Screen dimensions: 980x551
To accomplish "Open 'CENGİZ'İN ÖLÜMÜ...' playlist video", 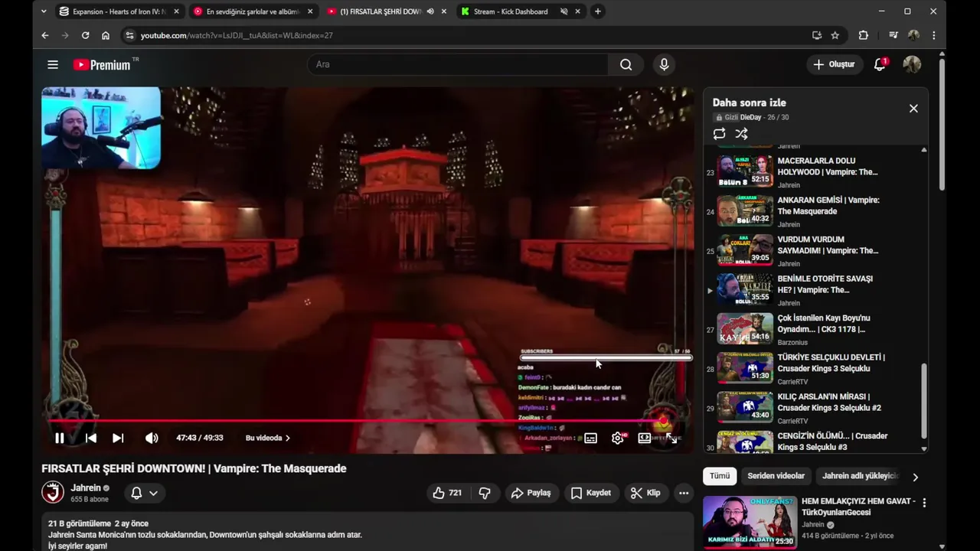I will (x=816, y=442).
